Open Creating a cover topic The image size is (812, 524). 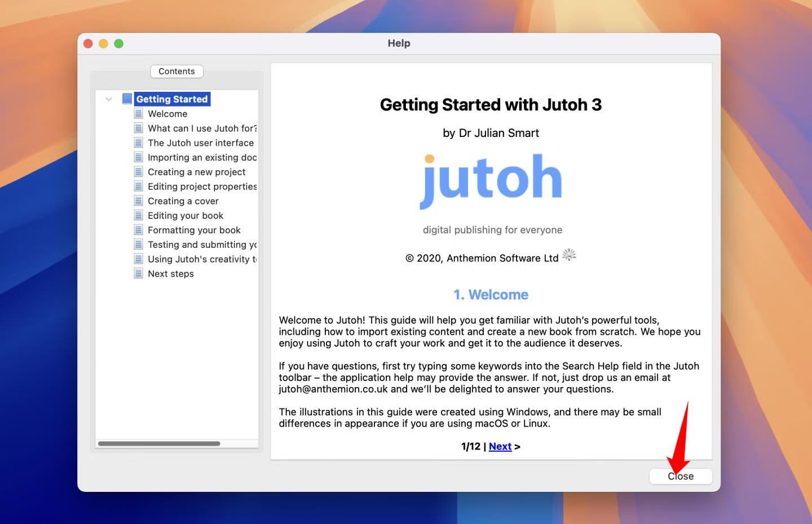coord(183,201)
